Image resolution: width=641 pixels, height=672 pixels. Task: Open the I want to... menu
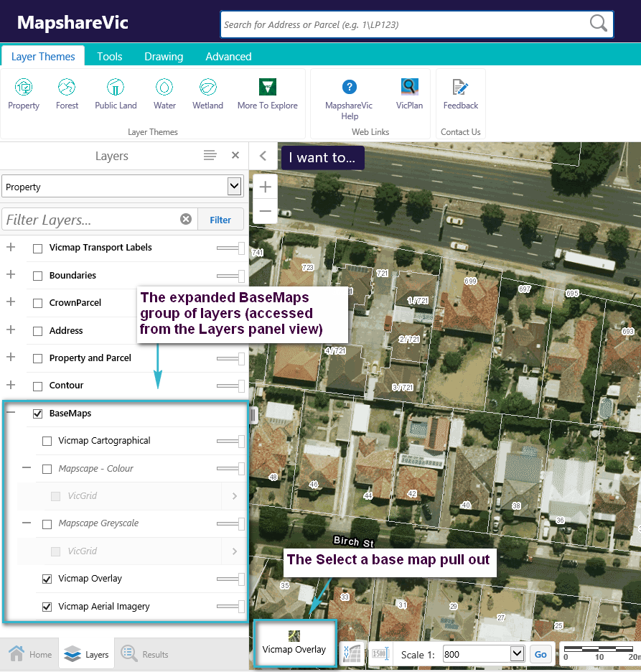point(322,157)
